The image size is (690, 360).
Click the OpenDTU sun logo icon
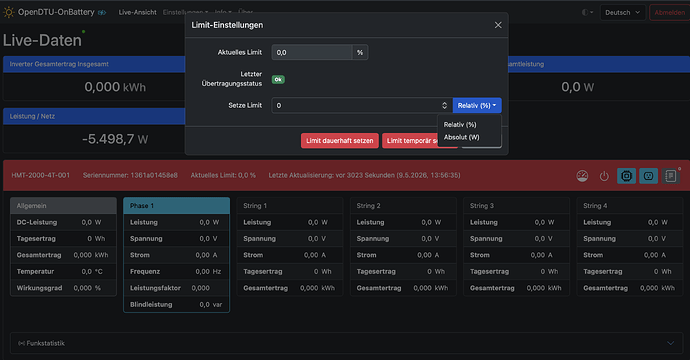[x=8, y=12]
